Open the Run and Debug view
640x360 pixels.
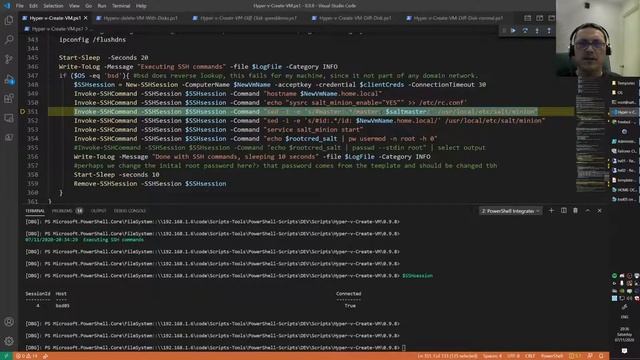click(x=9, y=79)
